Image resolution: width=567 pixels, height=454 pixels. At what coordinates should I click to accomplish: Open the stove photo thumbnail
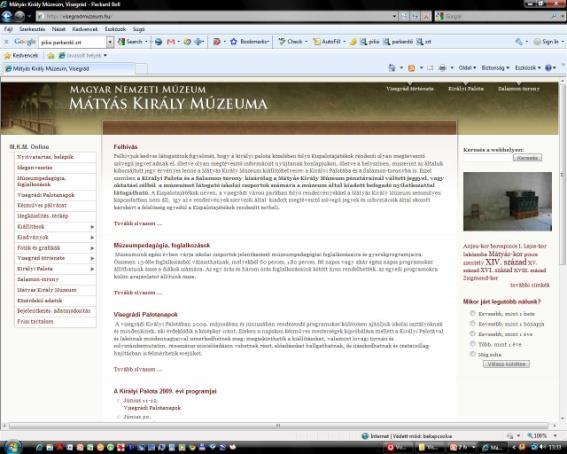(x=507, y=201)
